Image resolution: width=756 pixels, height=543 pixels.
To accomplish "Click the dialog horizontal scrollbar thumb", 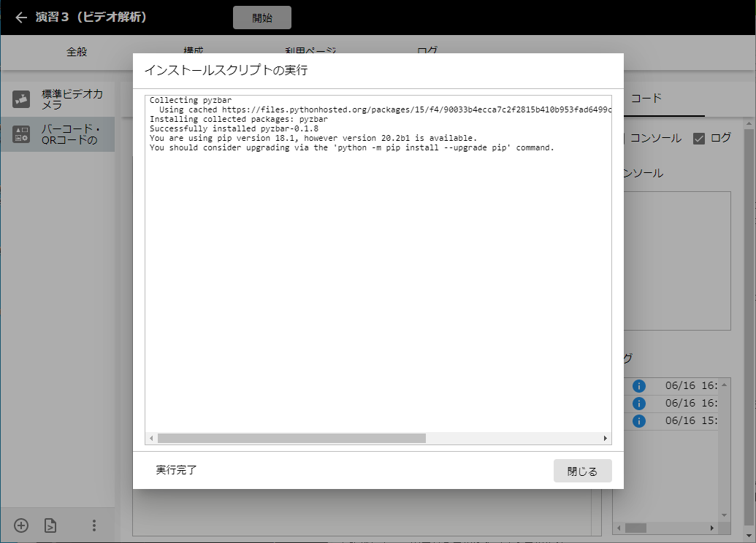I will [x=291, y=438].
